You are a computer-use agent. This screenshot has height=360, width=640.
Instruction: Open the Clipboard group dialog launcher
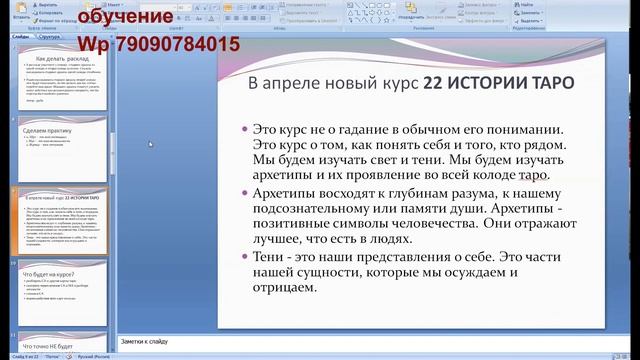tap(76, 29)
